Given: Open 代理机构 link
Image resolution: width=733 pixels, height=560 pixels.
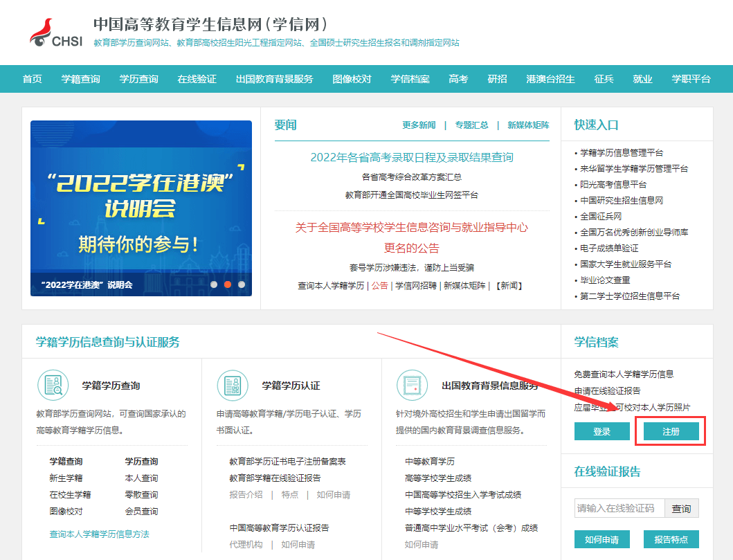Looking at the screenshot, I should click(x=246, y=545).
